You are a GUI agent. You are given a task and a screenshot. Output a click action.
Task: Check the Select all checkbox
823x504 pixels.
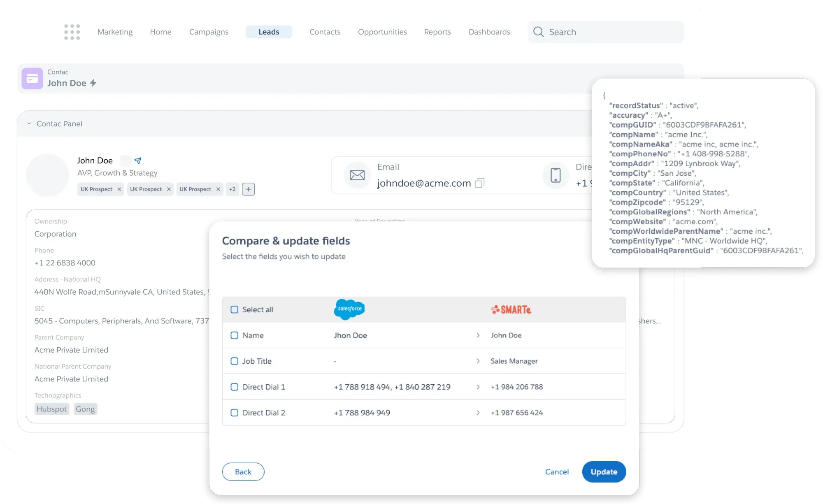[x=234, y=309]
